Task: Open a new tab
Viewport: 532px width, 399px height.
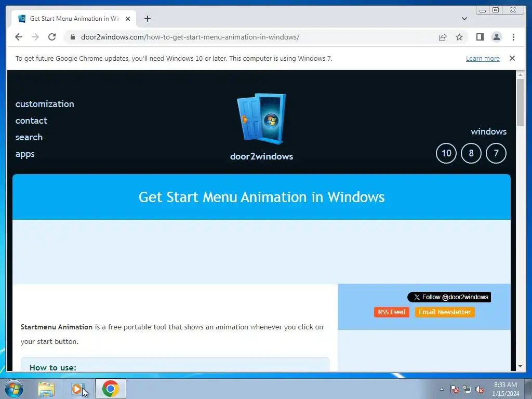Action: (x=147, y=19)
